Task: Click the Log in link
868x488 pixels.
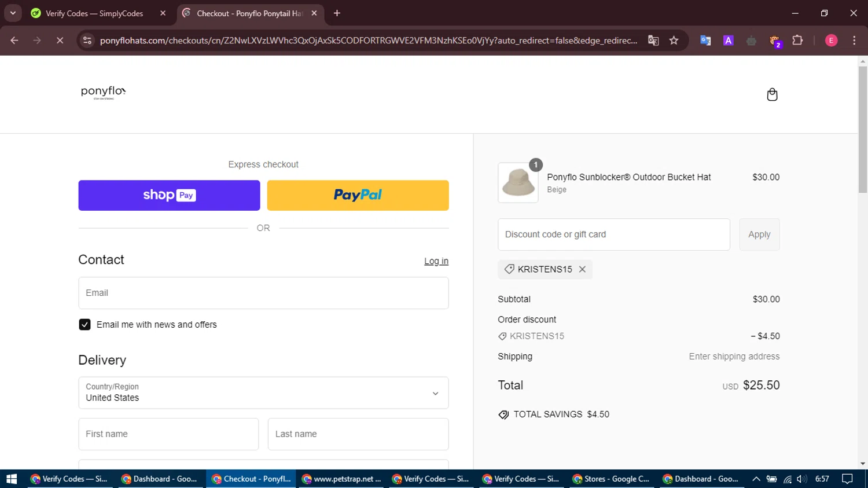Action: (436, 261)
